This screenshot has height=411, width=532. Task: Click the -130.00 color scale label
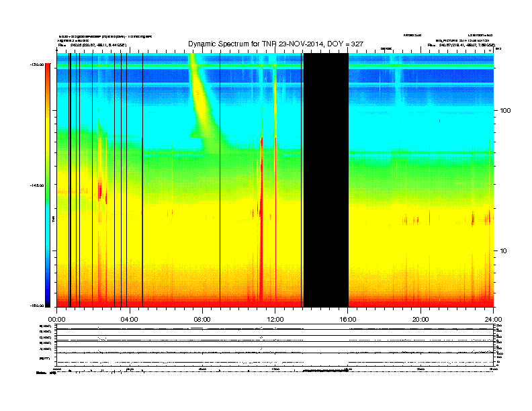point(37,64)
